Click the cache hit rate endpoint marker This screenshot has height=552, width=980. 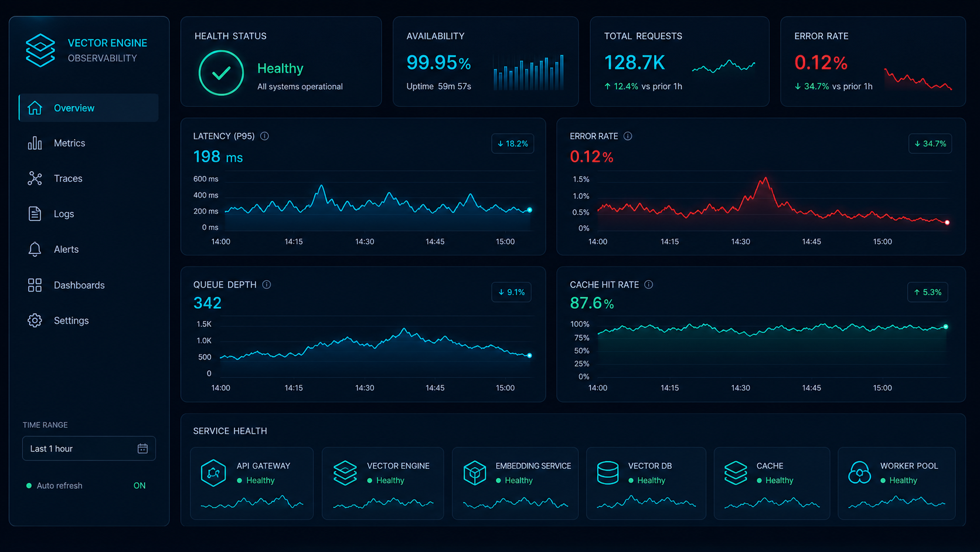point(946,327)
